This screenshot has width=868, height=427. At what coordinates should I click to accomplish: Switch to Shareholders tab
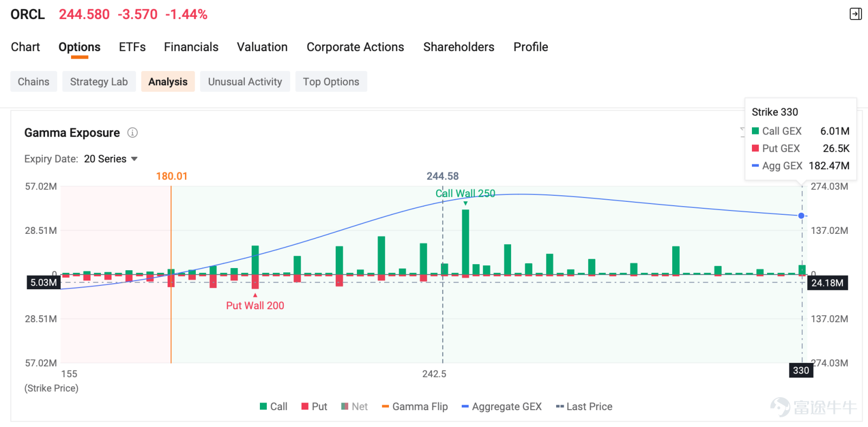click(x=459, y=47)
